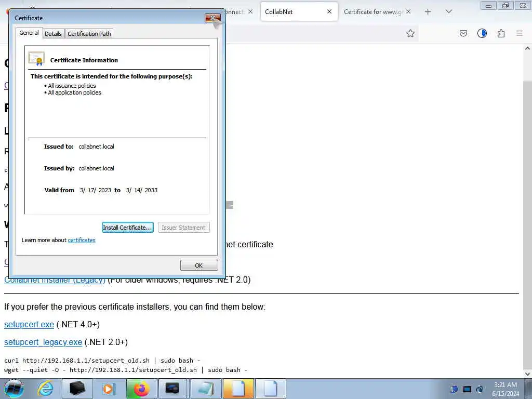
Task: Open the notepad app in the taskbar
Action: tap(206, 389)
